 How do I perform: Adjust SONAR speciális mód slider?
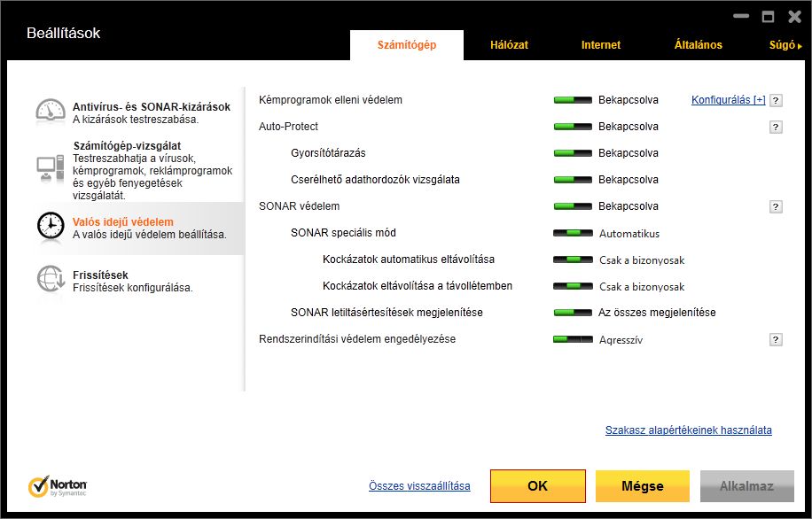(x=573, y=233)
